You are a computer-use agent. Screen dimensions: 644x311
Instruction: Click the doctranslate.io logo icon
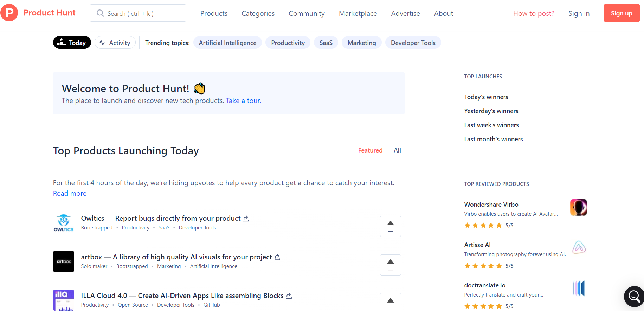pyautogui.click(x=579, y=288)
